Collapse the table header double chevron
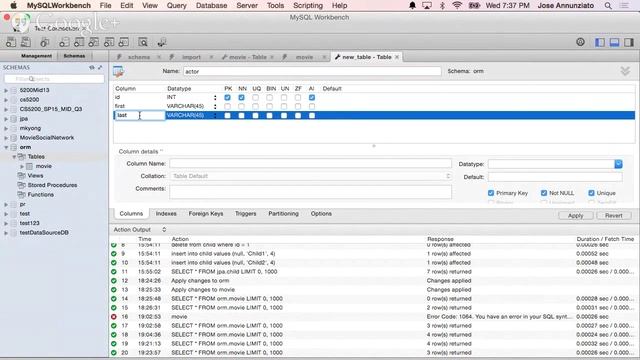This screenshot has width=640, height=360. coord(625,71)
